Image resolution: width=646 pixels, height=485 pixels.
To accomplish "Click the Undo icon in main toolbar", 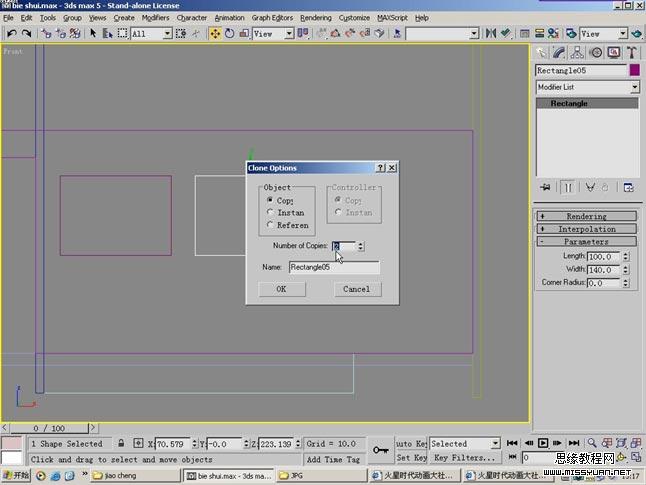I will [11, 33].
